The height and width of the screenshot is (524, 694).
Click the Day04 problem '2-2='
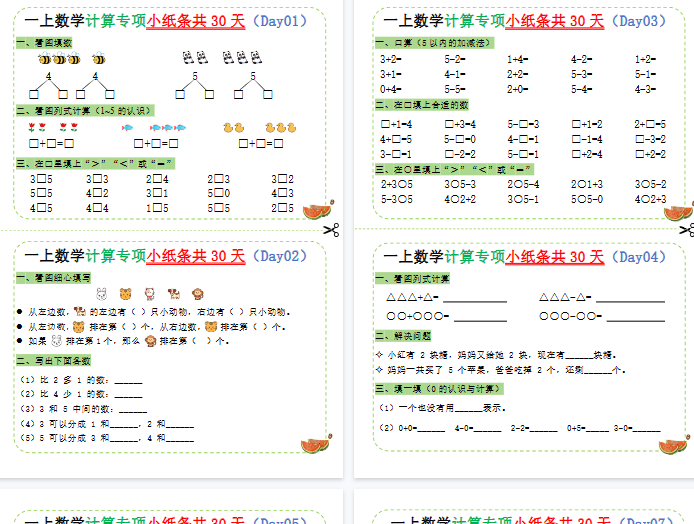[x=534, y=428]
